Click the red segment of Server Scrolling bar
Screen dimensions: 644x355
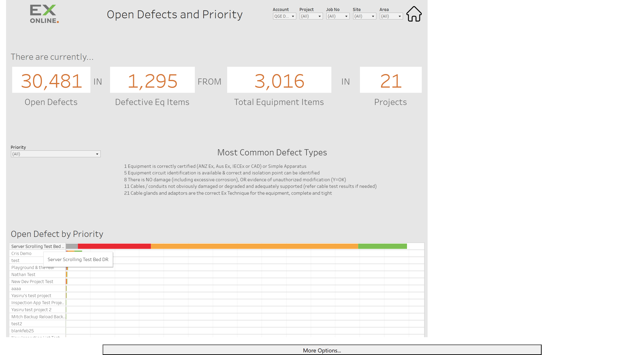(x=114, y=246)
